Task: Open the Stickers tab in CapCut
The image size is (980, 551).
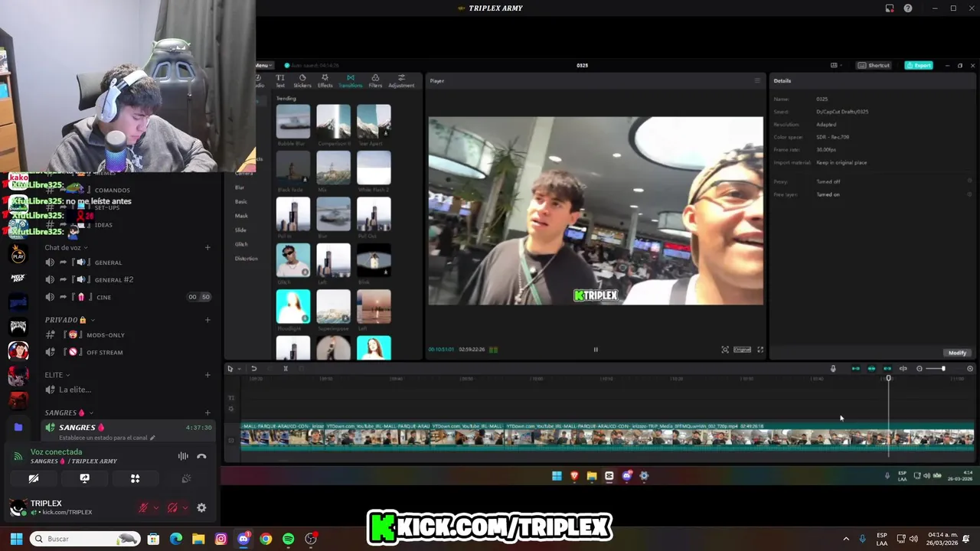Action: coord(302,80)
